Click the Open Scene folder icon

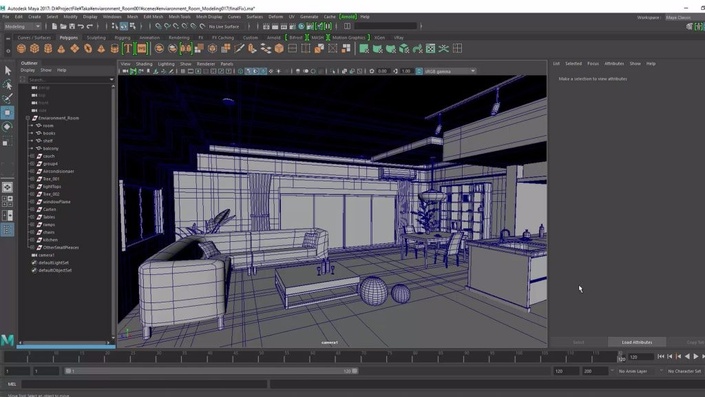[x=63, y=27]
